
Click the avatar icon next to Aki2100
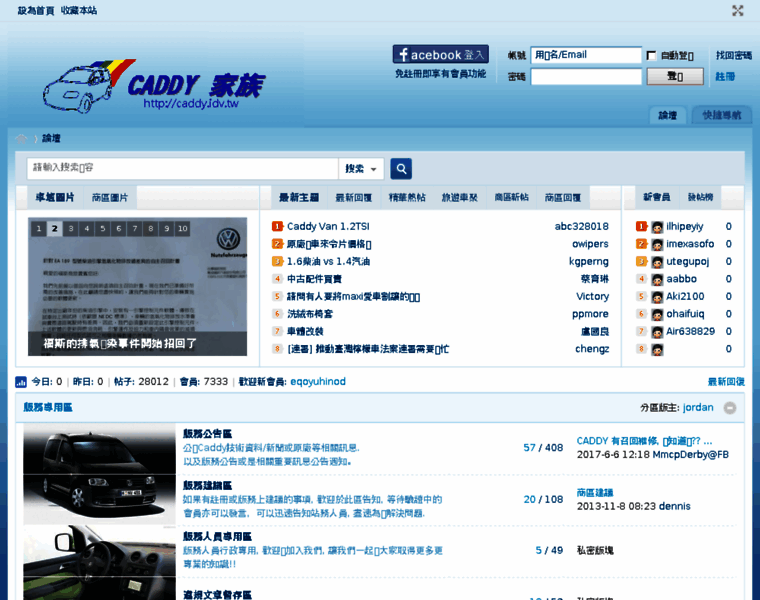point(657,297)
